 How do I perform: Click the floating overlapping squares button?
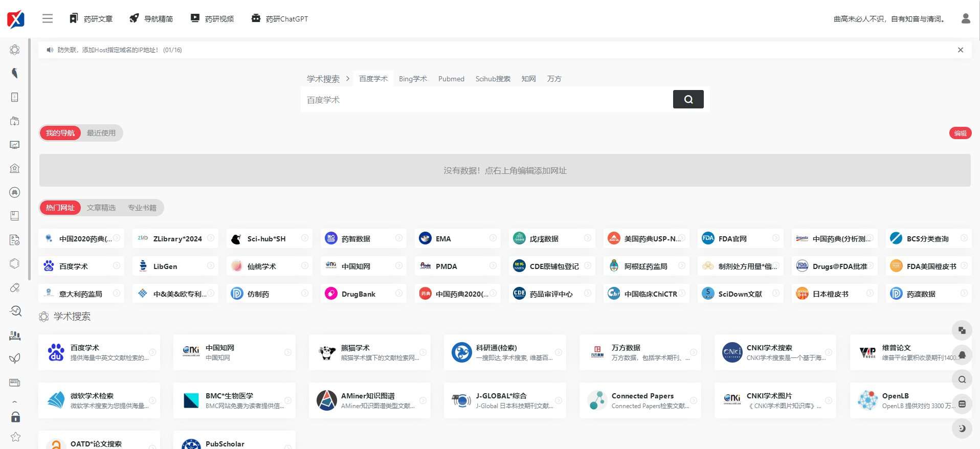[x=962, y=330]
